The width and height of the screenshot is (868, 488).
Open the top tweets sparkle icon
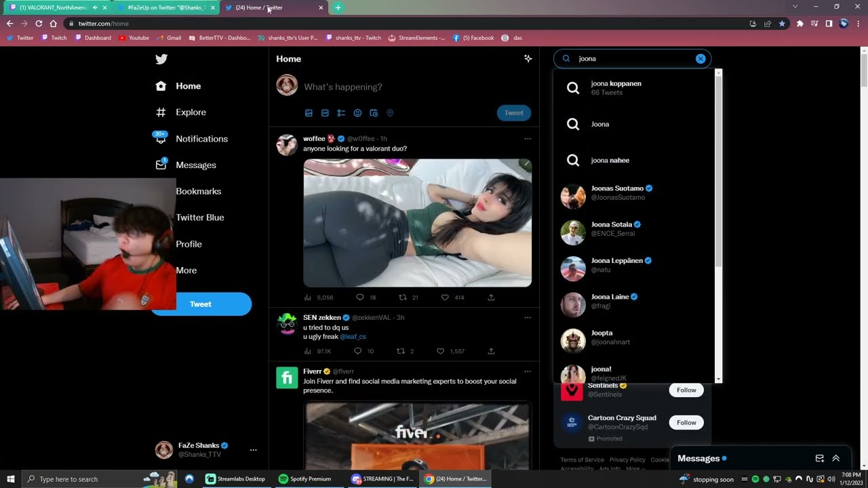point(528,59)
